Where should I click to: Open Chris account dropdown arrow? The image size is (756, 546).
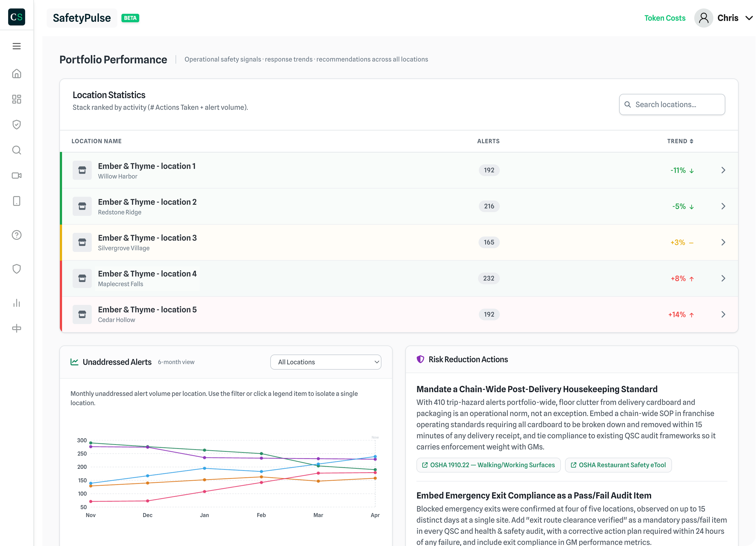pyautogui.click(x=749, y=18)
